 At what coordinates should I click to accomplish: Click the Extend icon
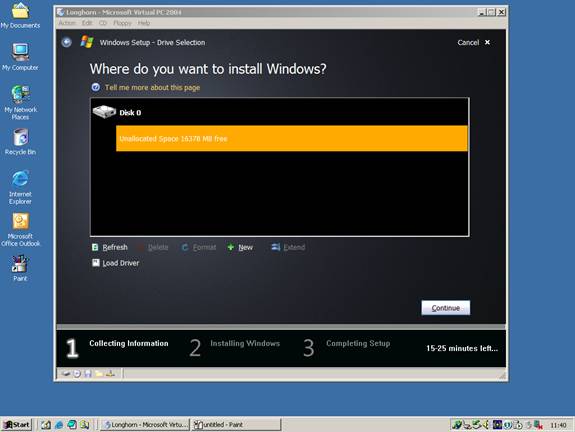[x=275, y=247]
